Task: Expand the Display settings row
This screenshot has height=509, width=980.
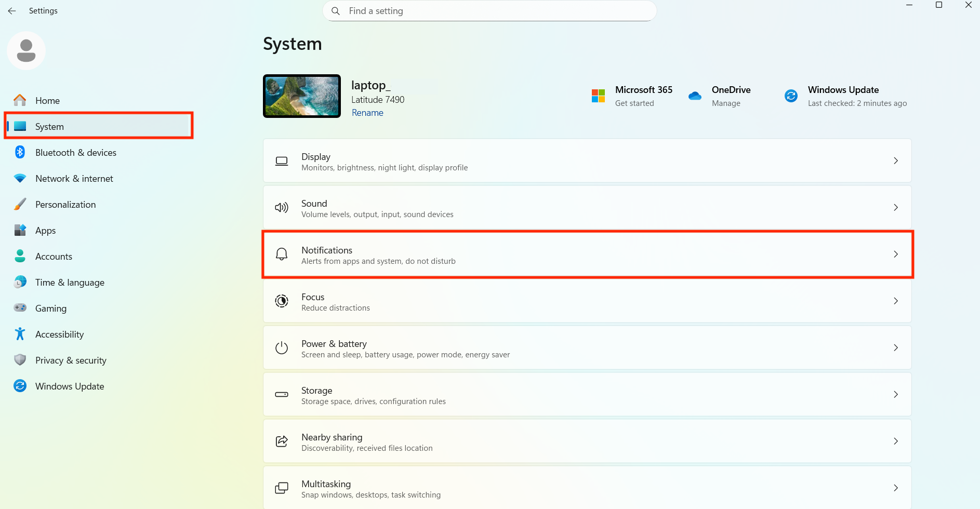Action: (x=586, y=160)
